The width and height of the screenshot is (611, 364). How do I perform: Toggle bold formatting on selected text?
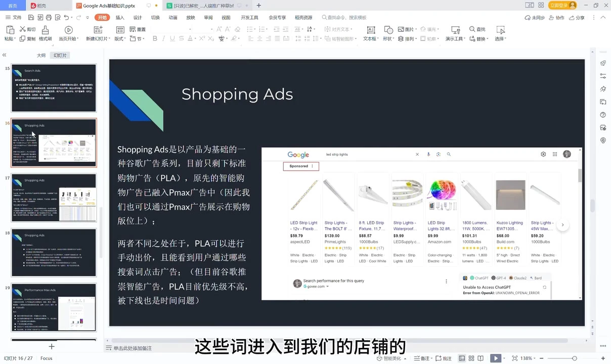tap(155, 38)
